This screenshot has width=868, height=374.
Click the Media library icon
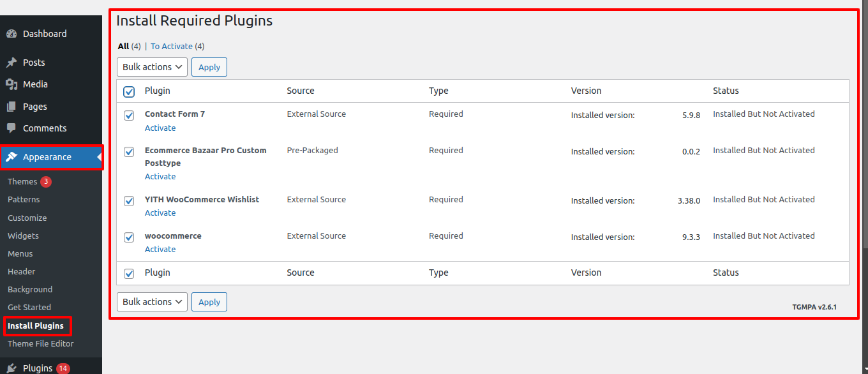pos(11,84)
